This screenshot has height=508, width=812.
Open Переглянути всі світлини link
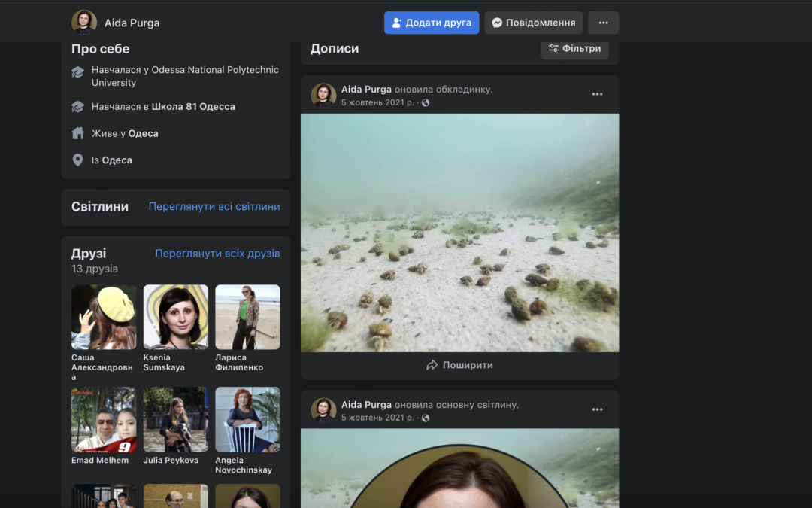[x=214, y=206]
